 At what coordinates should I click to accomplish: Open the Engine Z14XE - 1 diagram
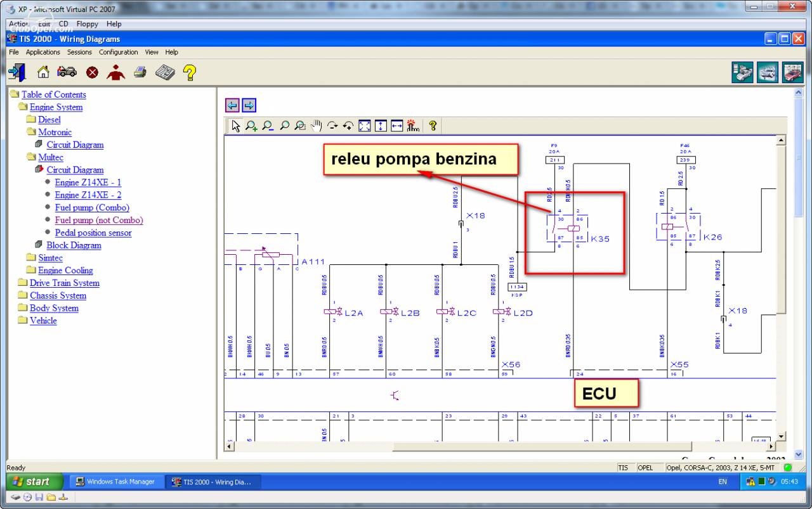(x=88, y=183)
